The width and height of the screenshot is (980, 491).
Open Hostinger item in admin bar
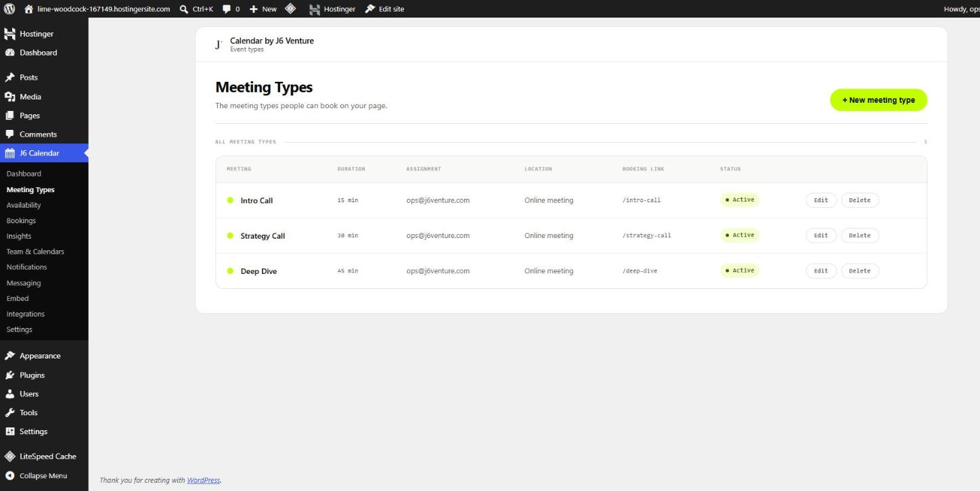[332, 9]
